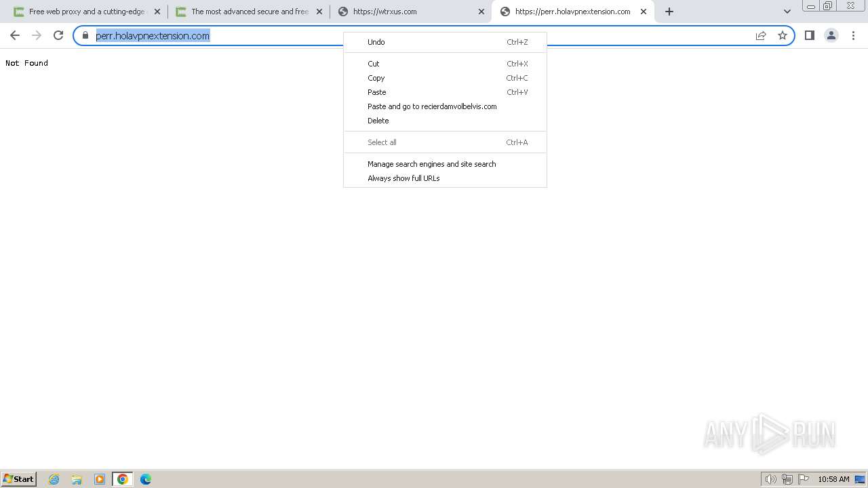Open the side panel icon
This screenshot has height=488, width=868.
pyautogui.click(x=810, y=35)
